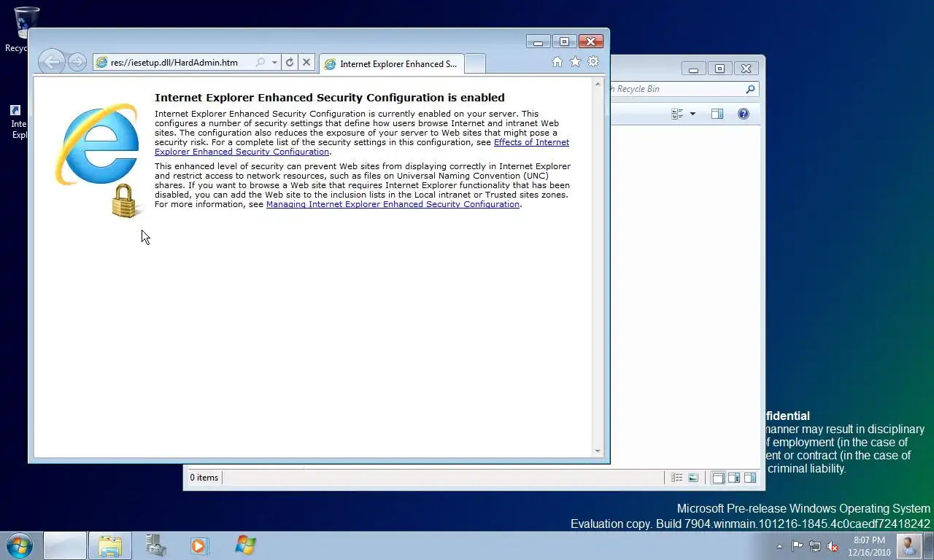Open Action Center flag in system tray
Viewport: 934px width, 560px height.
tap(797, 546)
